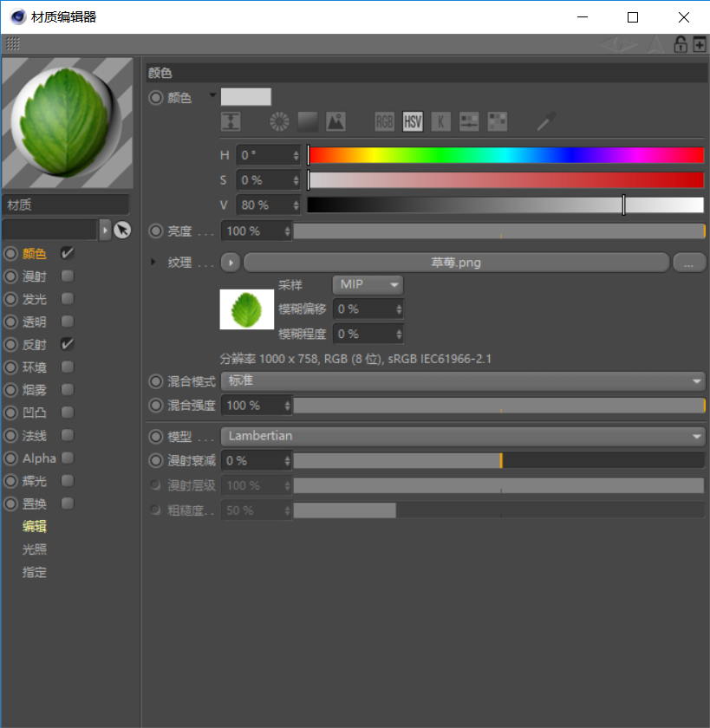The width and height of the screenshot is (710, 728).
Task: Select the RGB color mode icon
Action: pyautogui.click(x=384, y=121)
